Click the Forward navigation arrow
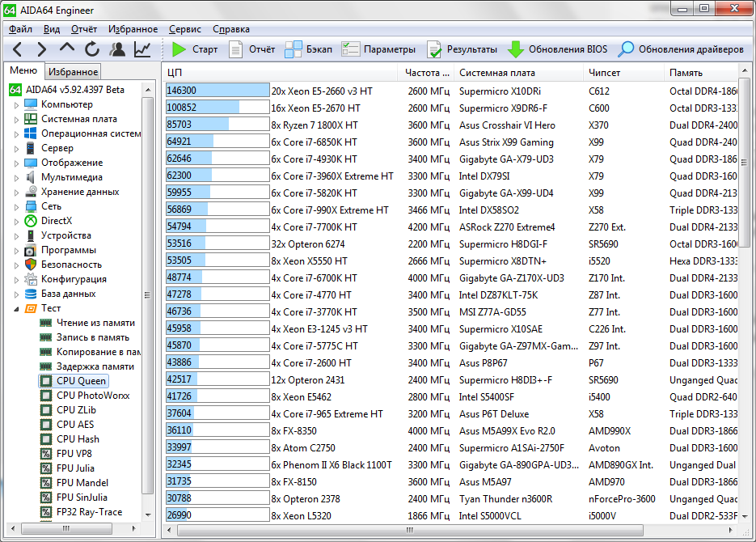 42,49
